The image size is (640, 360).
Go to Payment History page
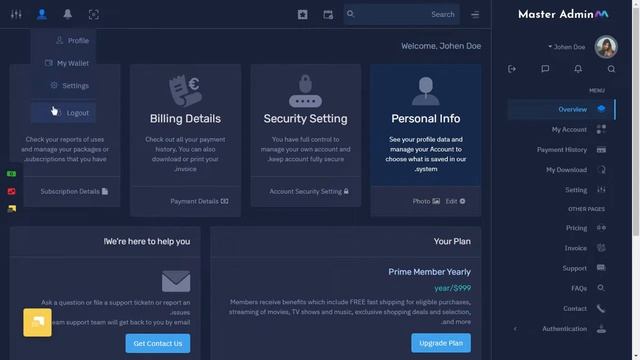(x=561, y=150)
